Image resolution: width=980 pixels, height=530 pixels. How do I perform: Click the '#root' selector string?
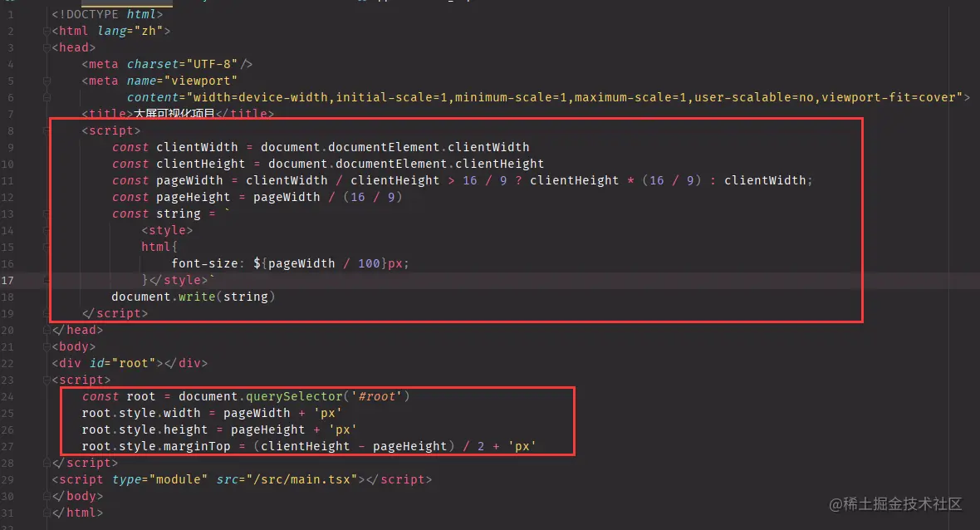[x=376, y=396]
